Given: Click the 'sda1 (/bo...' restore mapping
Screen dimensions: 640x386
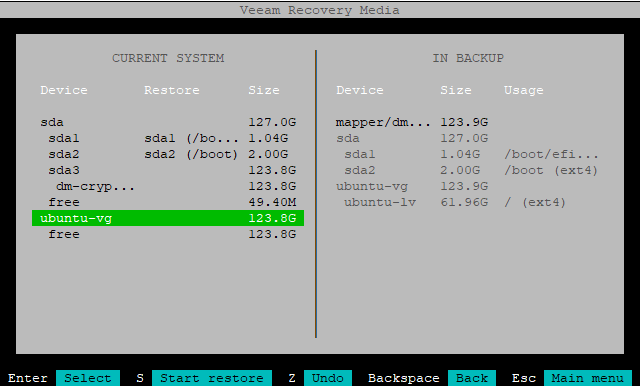Looking at the screenshot, I should 191,138.
